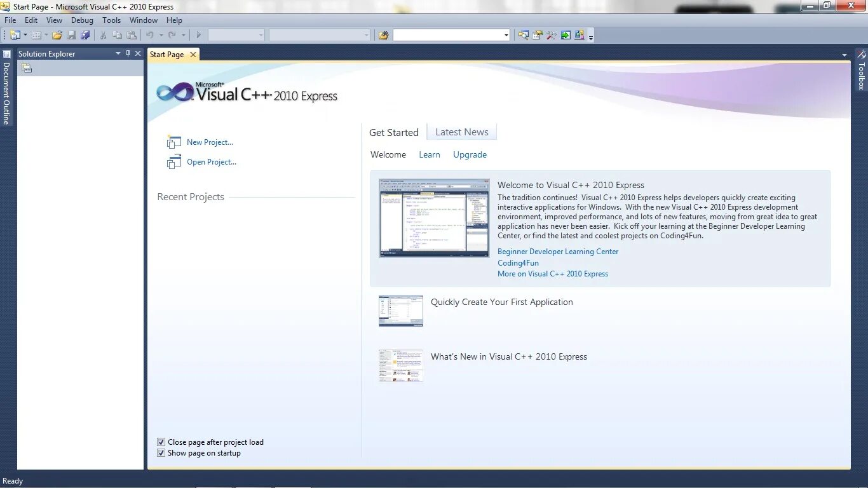The width and height of the screenshot is (868, 488).
Task: Click What's New in Visual C++ 2010 Express
Action: 509,356
